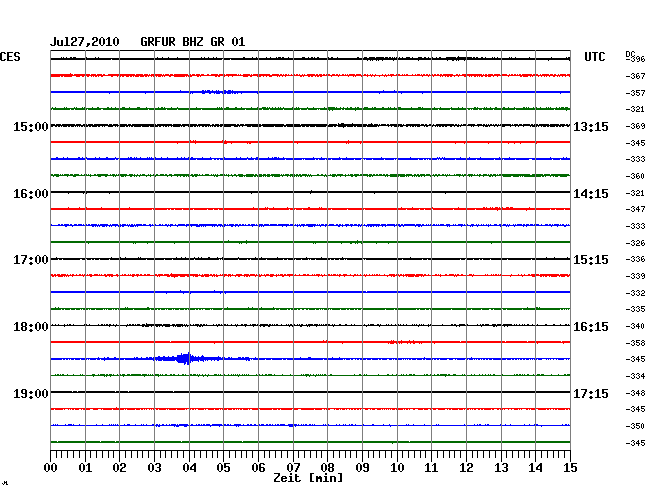Screen dimensions: 650x494
Task: Click minute tick label 00
Action: coord(51,467)
